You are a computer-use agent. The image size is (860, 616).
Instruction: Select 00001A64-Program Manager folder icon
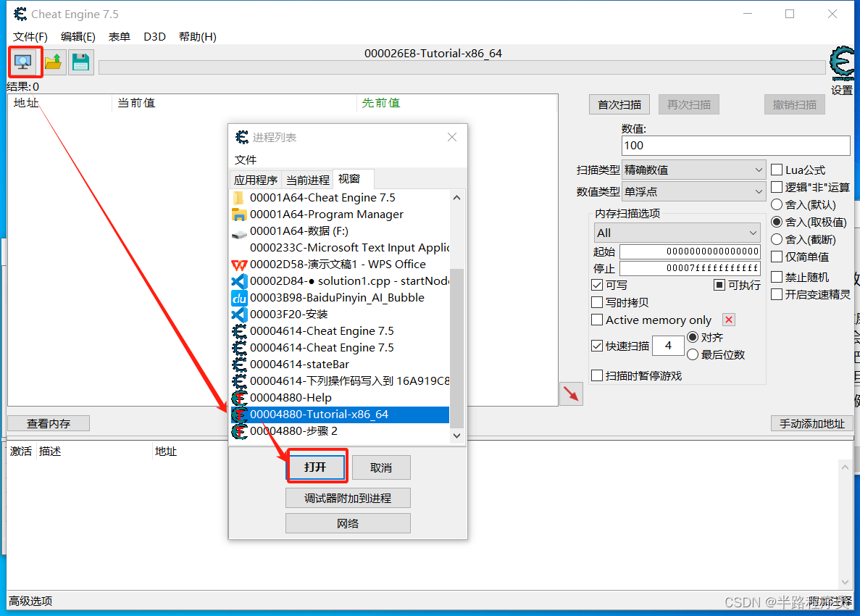239,215
